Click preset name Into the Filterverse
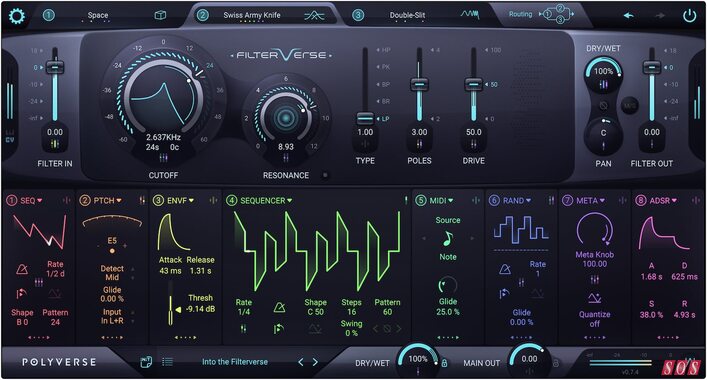This screenshot has width=707, height=380. pos(234,362)
